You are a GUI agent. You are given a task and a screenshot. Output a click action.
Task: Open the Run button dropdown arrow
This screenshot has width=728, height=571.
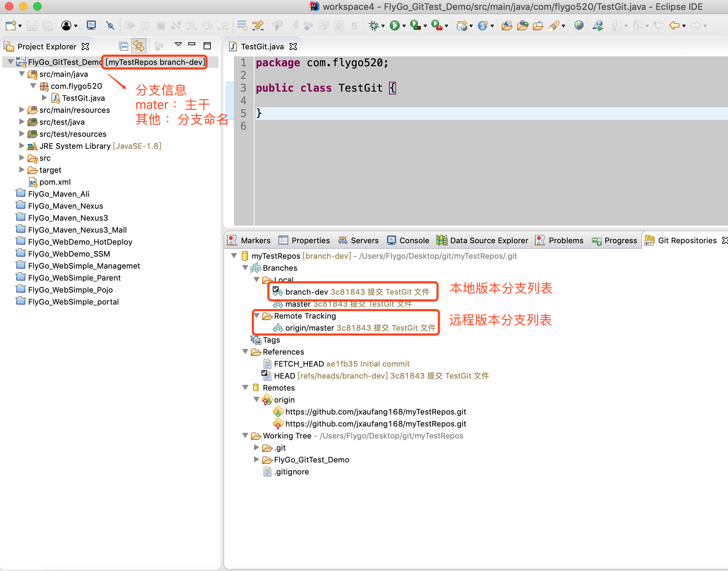(x=404, y=26)
